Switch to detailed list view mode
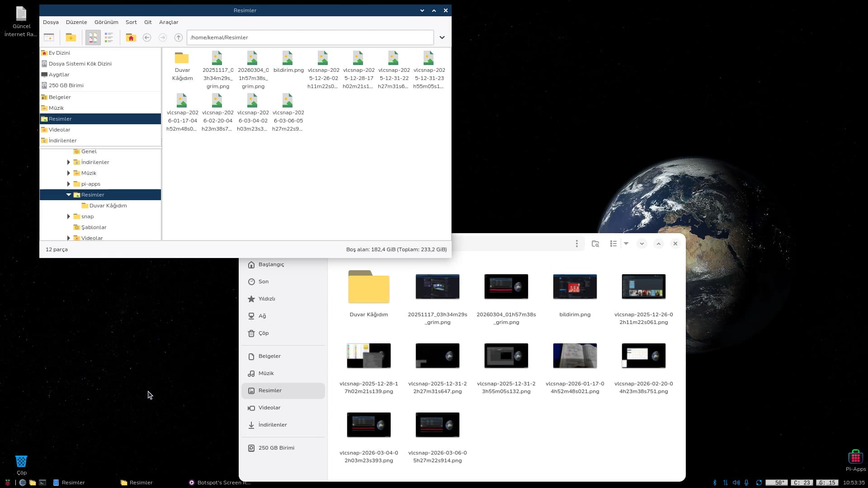Image resolution: width=868 pixels, height=488 pixels. click(109, 38)
